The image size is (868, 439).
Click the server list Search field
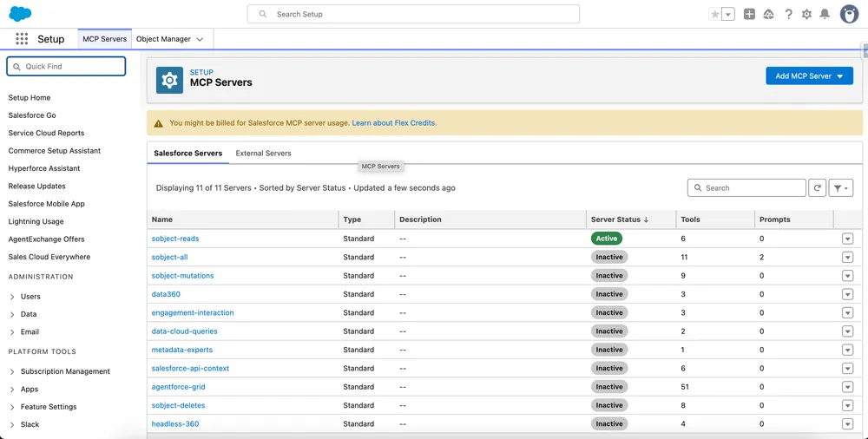[x=746, y=188]
